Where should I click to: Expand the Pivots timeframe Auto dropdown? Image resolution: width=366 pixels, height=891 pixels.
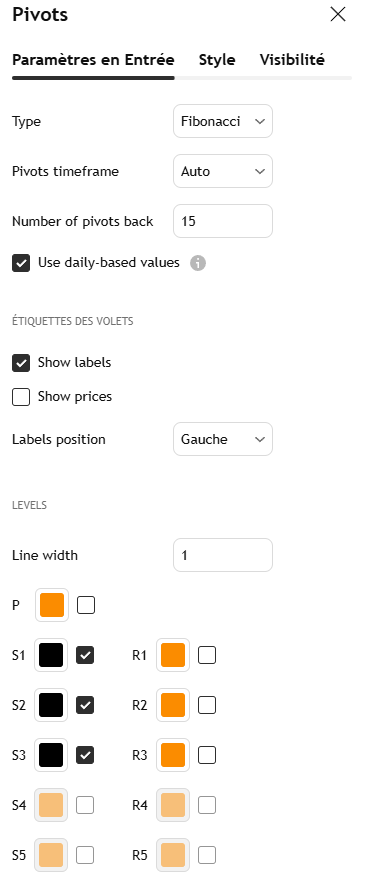(x=223, y=171)
